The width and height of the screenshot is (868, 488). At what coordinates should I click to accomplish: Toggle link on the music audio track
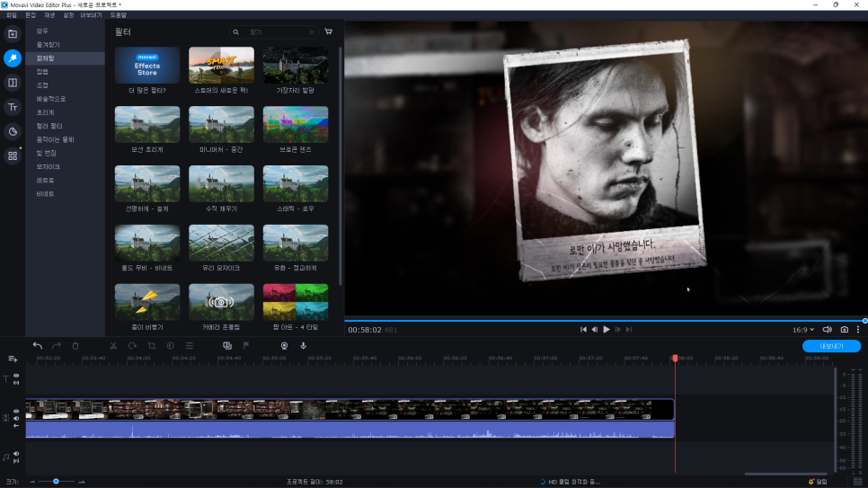16,461
